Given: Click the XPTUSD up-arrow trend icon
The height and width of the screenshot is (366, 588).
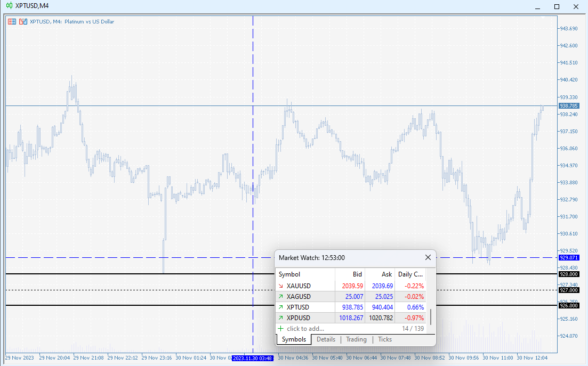Looking at the screenshot, I should [x=280, y=307].
